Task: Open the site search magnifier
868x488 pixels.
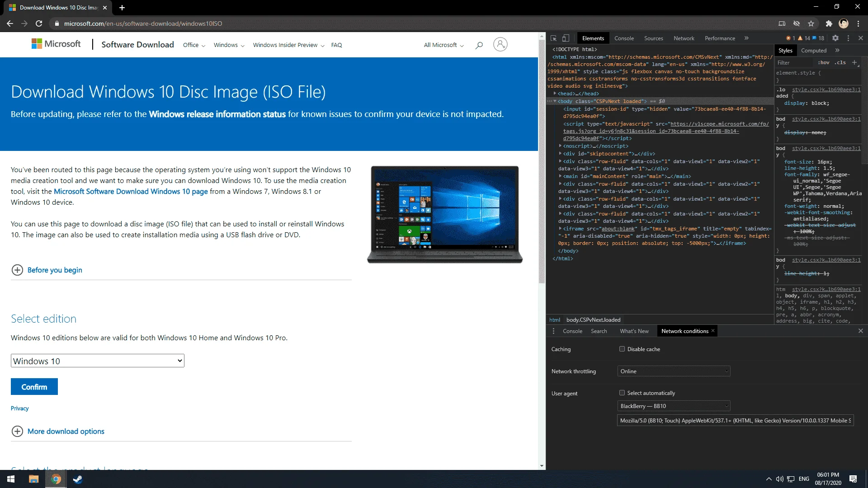Action: (479, 45)
